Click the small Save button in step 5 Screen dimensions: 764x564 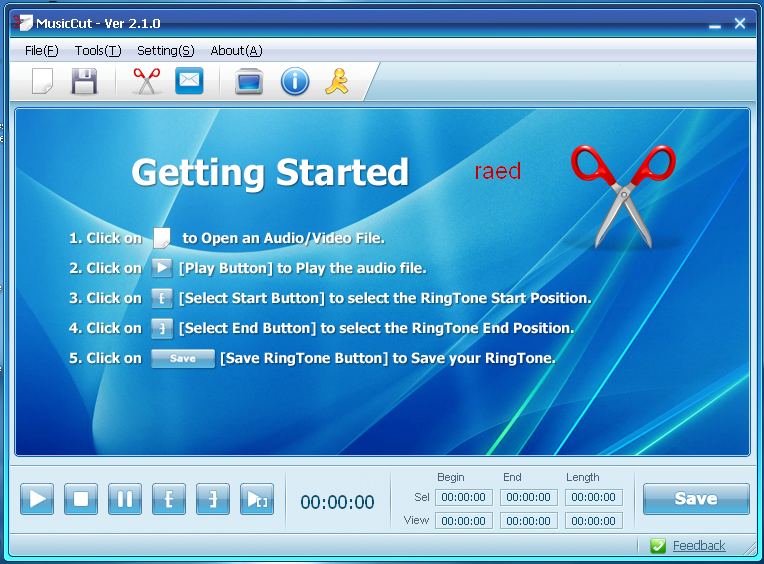click(x=183, y=358)
